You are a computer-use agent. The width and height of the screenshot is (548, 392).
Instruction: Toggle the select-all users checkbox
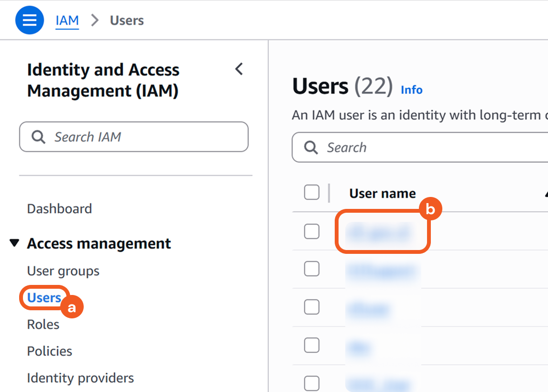(312, 193)
